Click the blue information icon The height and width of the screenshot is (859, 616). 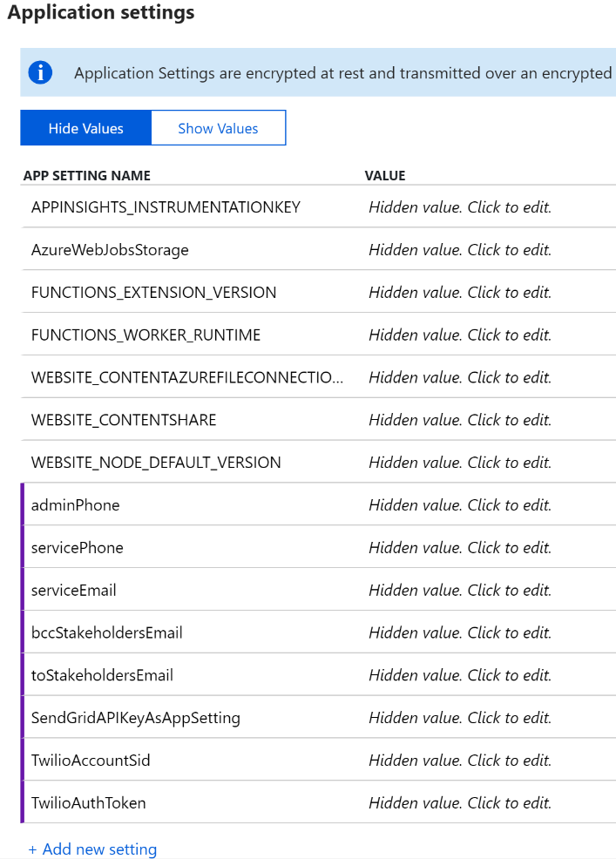[x=40, y=73]
